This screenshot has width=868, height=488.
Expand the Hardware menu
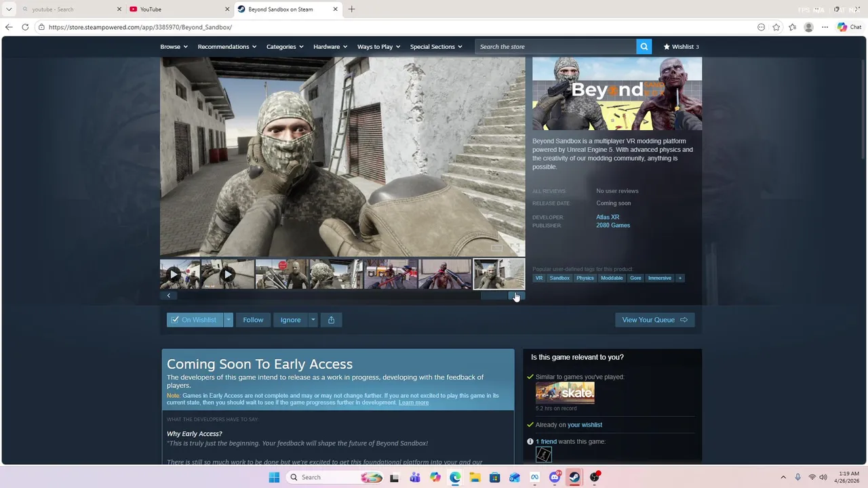point(330,47)
